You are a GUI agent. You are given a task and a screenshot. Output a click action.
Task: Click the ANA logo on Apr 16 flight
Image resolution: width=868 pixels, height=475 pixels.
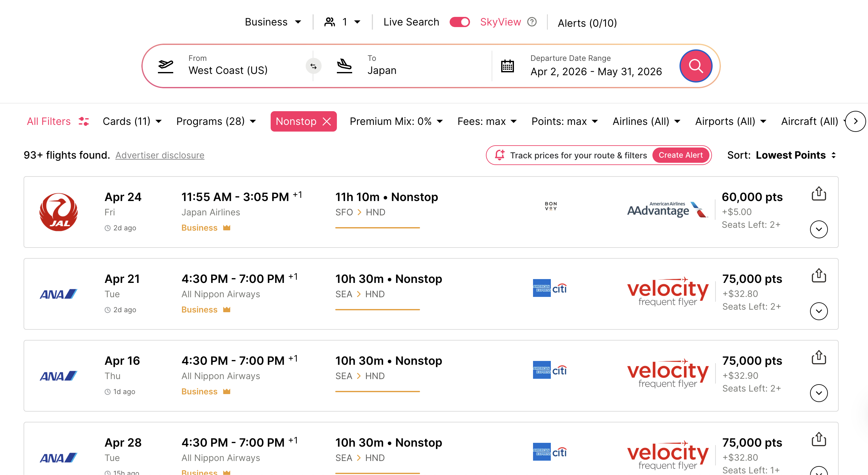pos(58,376)
